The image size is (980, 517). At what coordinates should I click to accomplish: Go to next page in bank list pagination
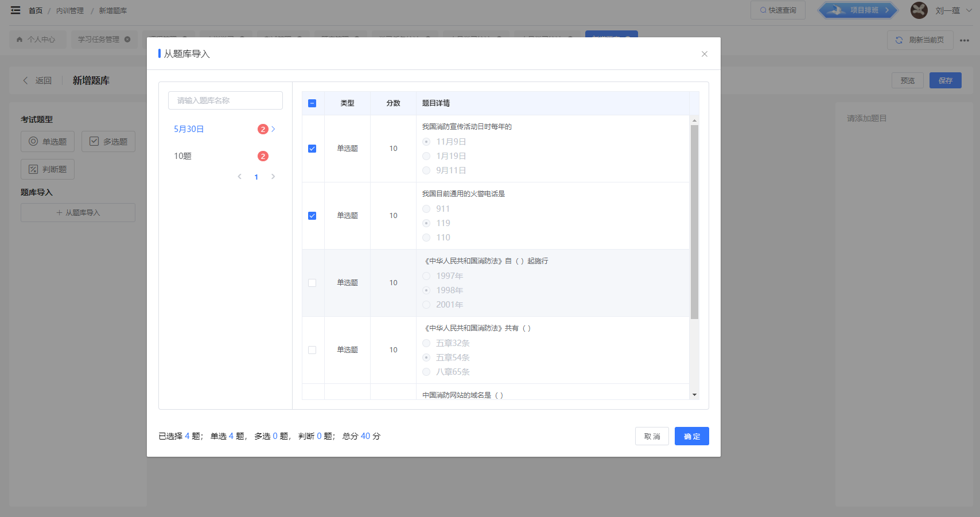[x=273, y=177]
